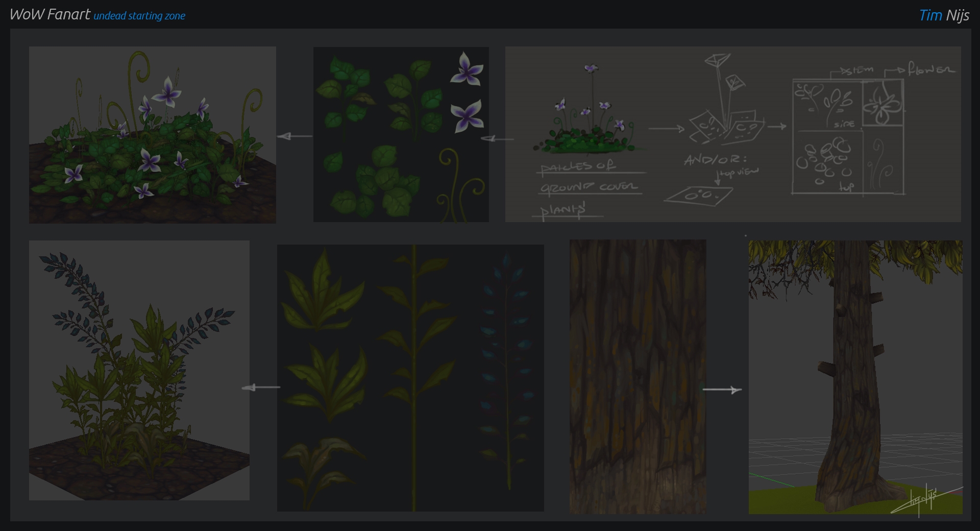The width and height of the screenshot is (980, 531).
Task: Click the curled tendril in texture sheet
Action: pyautogui.click(x=461, y=185)
